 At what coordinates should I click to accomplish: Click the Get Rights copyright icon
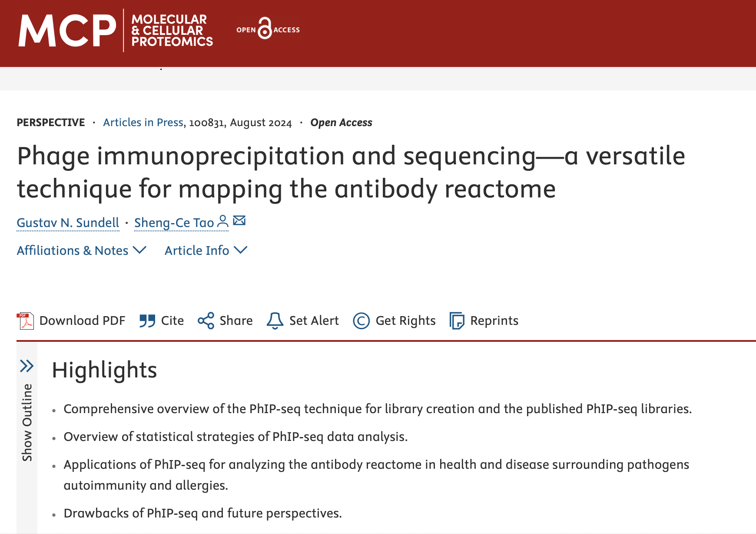click(x=361, y=321)
